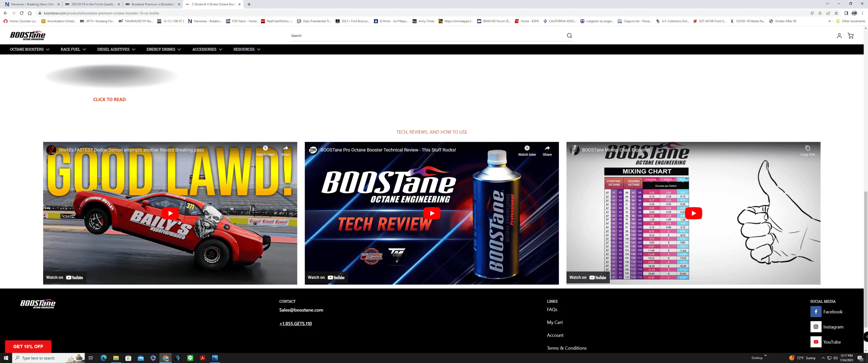Switch to the 295/30/19 in the Fronts tab
The image size is (868, 363).
click(92, 4)
